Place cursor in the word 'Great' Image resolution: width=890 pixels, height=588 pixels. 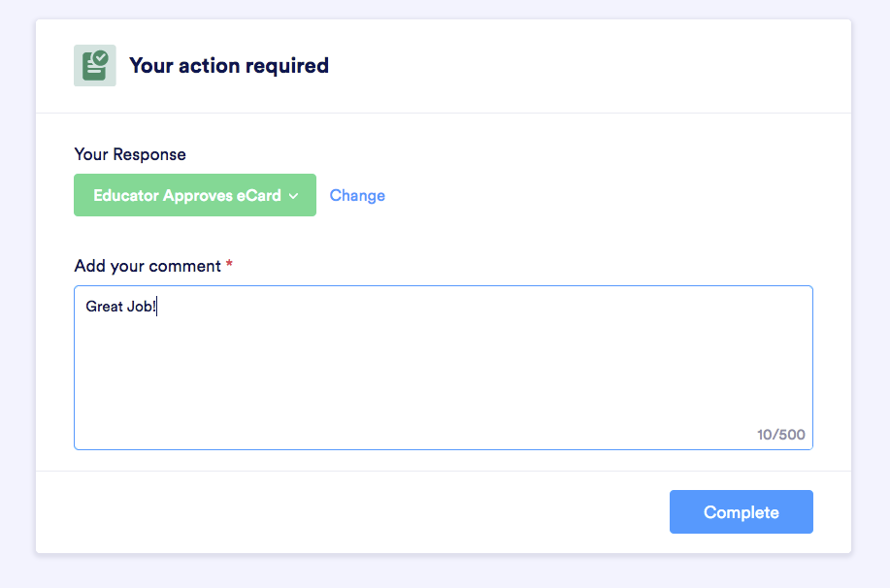pos(105,307)
